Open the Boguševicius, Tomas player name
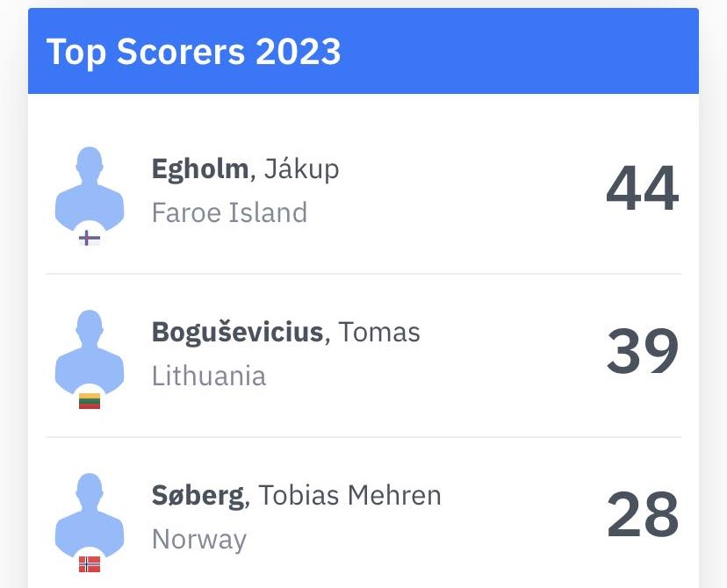Viewport: 727px width, 588px height. point(286,333)
